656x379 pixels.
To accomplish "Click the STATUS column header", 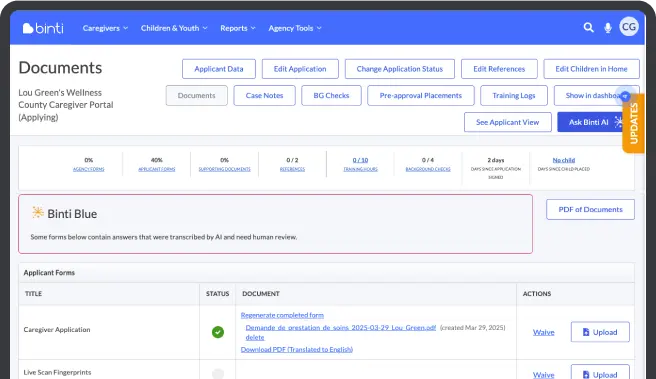I will 217,294.
